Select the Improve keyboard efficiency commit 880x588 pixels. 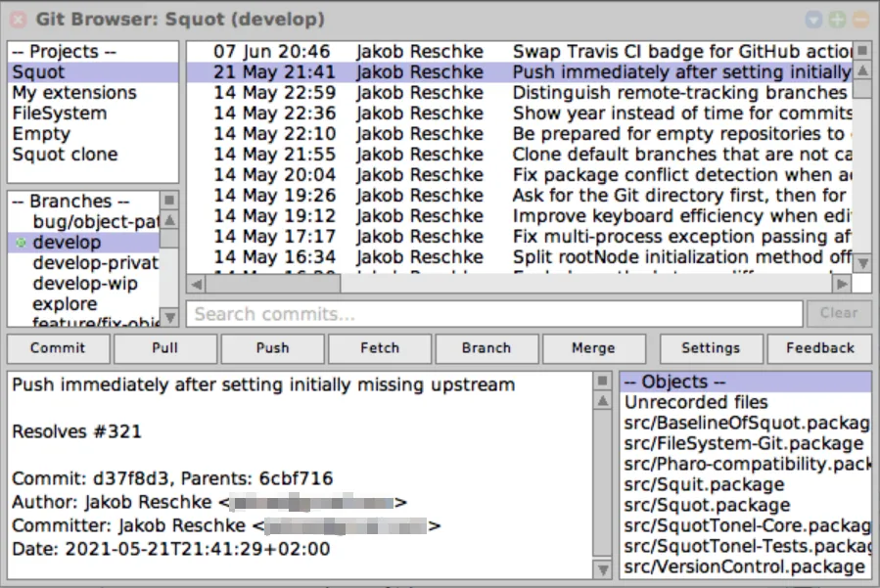click(520, 216)
